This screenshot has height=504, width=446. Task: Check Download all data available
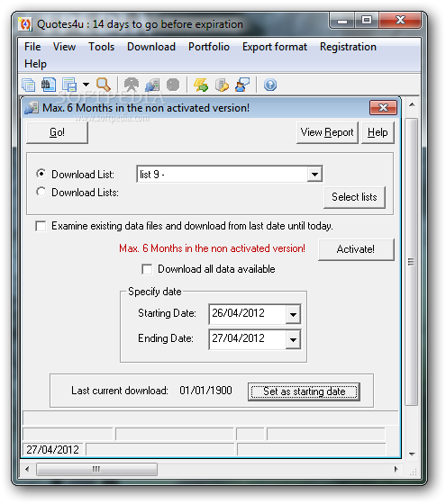[x=147, y=269]
